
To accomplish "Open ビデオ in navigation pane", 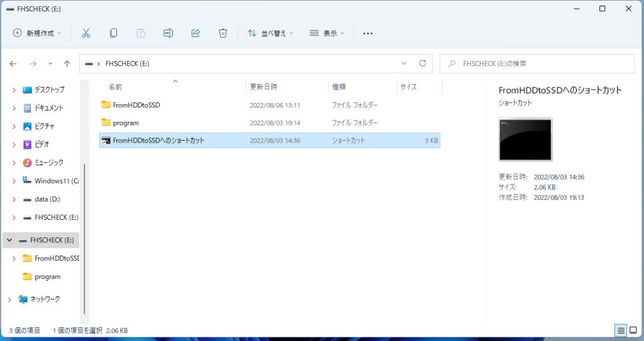I will (42, 144).
